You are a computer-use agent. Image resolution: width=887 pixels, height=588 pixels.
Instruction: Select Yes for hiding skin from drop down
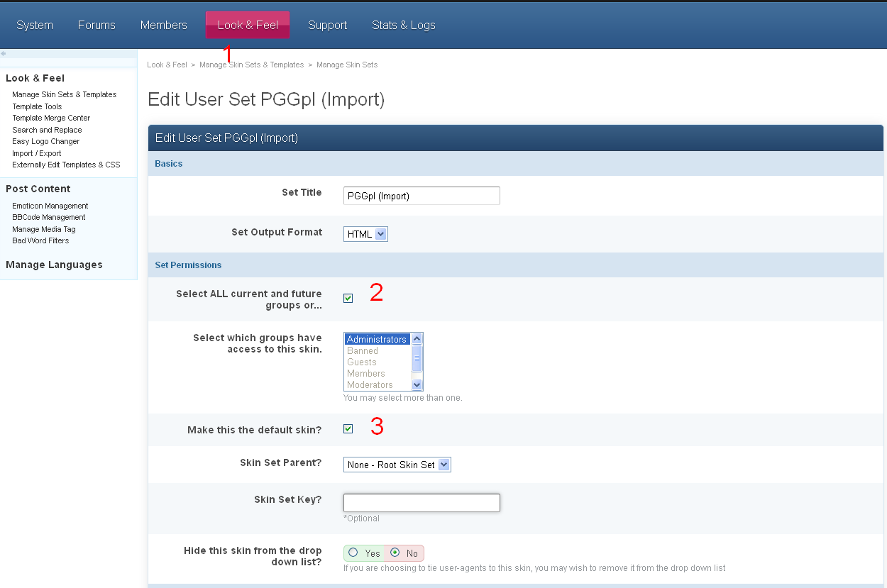point(353,553)
